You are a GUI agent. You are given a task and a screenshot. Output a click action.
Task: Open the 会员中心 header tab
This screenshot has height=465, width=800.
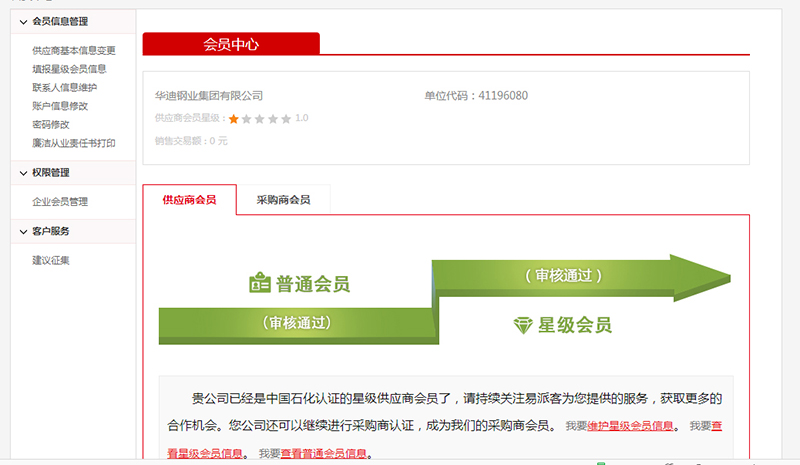pyautogui.click(x=231, y=44)
